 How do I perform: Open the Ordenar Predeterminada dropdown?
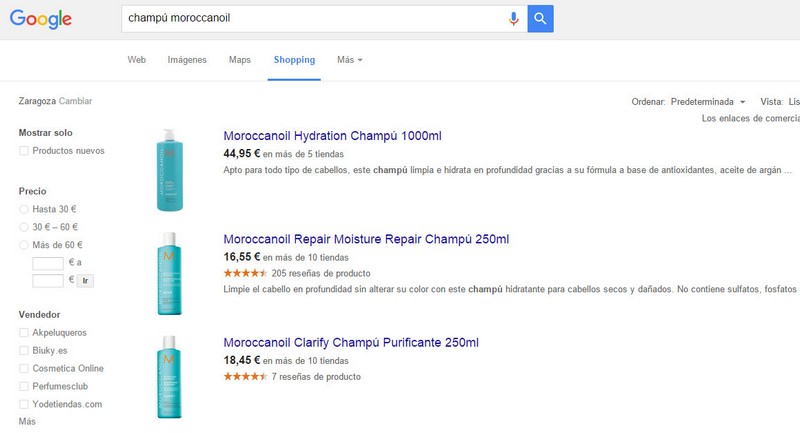[x=708, y=102]
